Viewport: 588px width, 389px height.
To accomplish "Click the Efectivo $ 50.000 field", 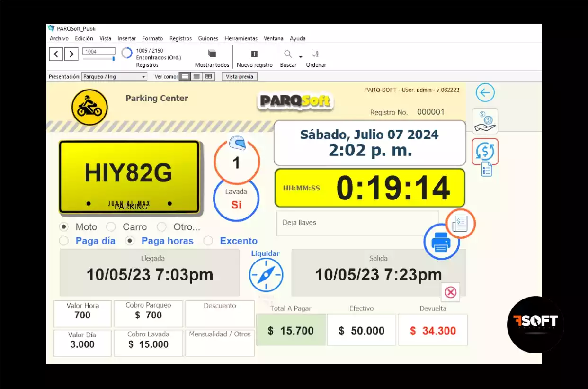I will 361,330.
